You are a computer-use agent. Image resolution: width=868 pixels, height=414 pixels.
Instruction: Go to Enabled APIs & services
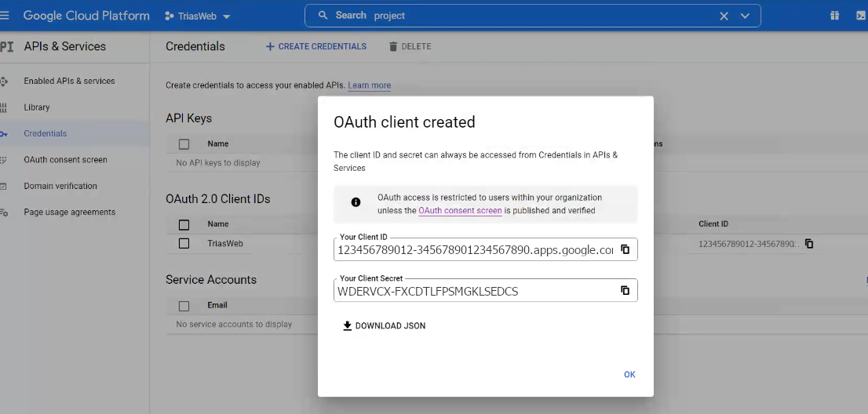pyautogui.click(x=69, y=82)
